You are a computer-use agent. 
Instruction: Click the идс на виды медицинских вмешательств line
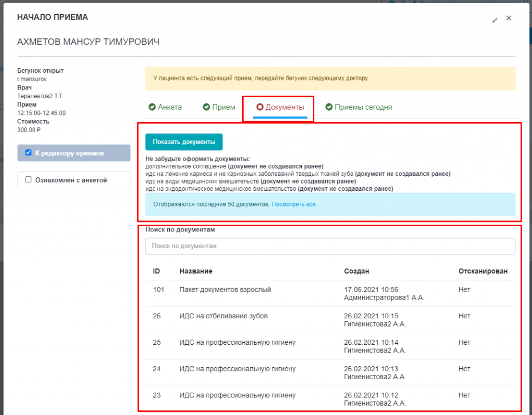pos(250,181)
